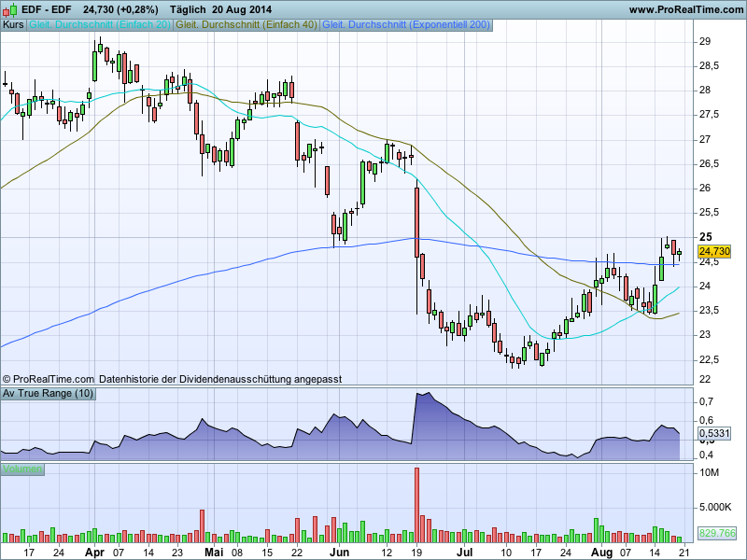The image size is (747, 560).
Task: Click the 24,730 (+0,28%) quote text
Action: [120, 9]
